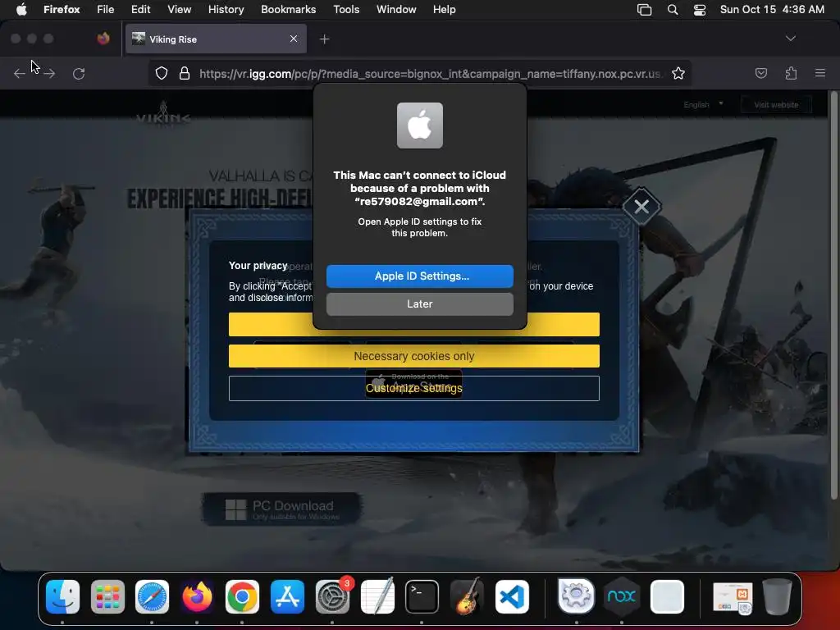Open System Settings with badge in Dock
The width and height of the screenshot is (840, 630).
click(x=332, y=596)
